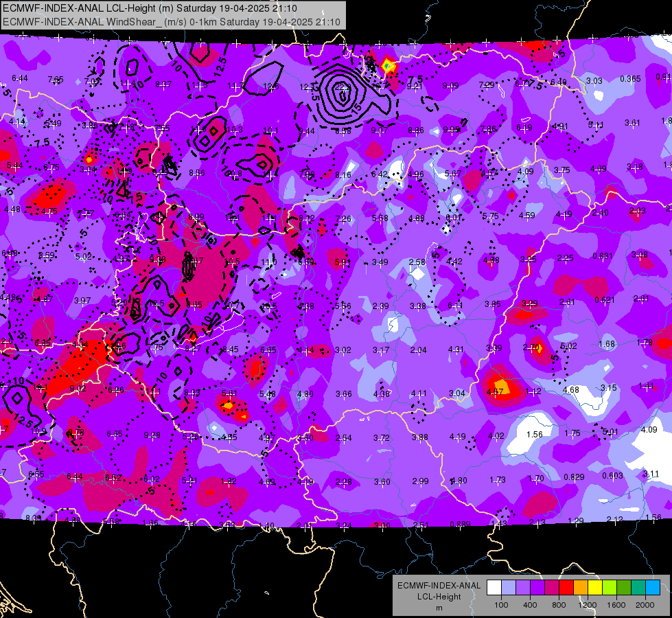Click the shear value '3.66'

pos(344,393)
